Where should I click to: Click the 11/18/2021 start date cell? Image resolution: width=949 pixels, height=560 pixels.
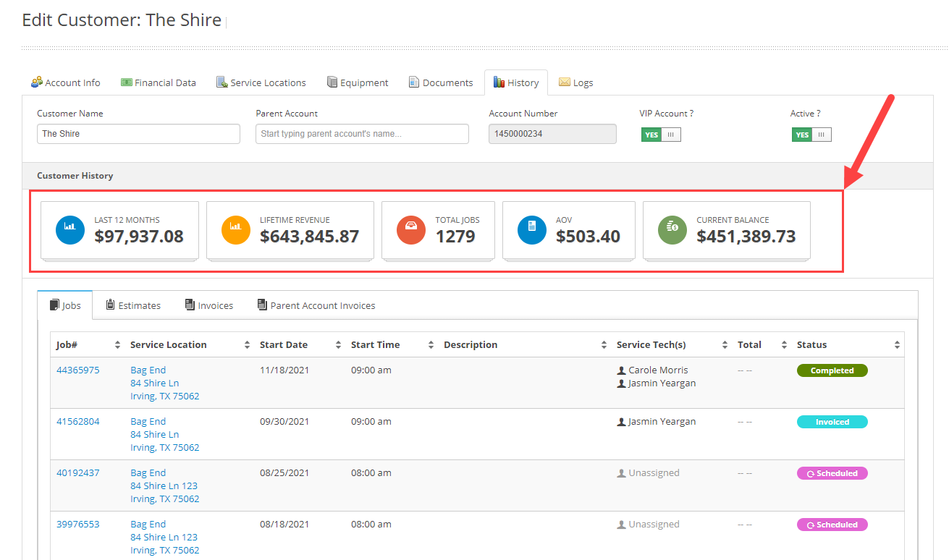point(284,370)
